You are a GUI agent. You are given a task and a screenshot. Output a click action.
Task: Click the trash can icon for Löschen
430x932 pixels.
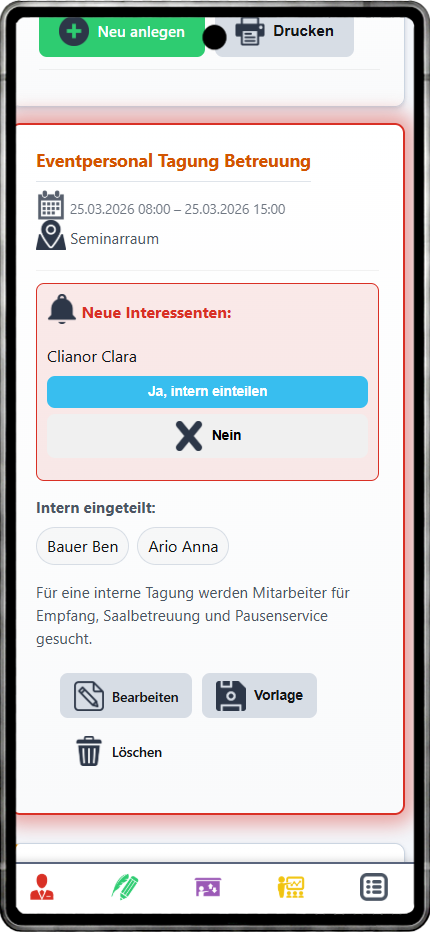[x=89, y=751]
